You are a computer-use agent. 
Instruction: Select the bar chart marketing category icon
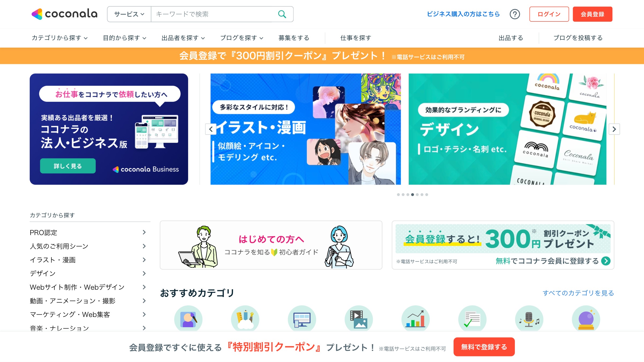point(415,319)
